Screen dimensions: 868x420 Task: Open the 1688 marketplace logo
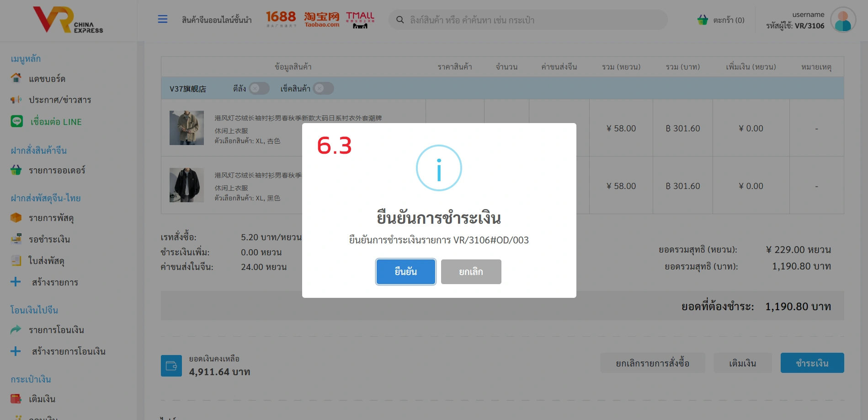click(281, 19)
